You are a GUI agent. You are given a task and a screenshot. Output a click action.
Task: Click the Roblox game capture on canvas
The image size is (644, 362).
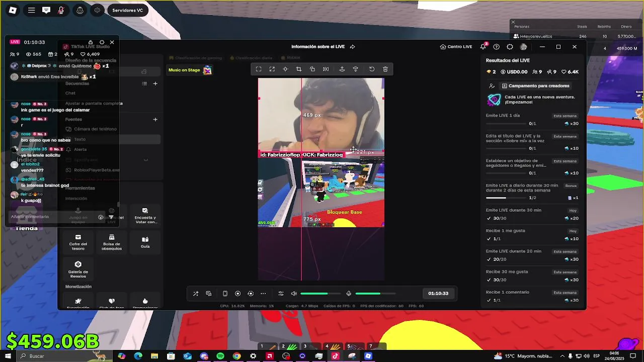click(x=321, y=193)
